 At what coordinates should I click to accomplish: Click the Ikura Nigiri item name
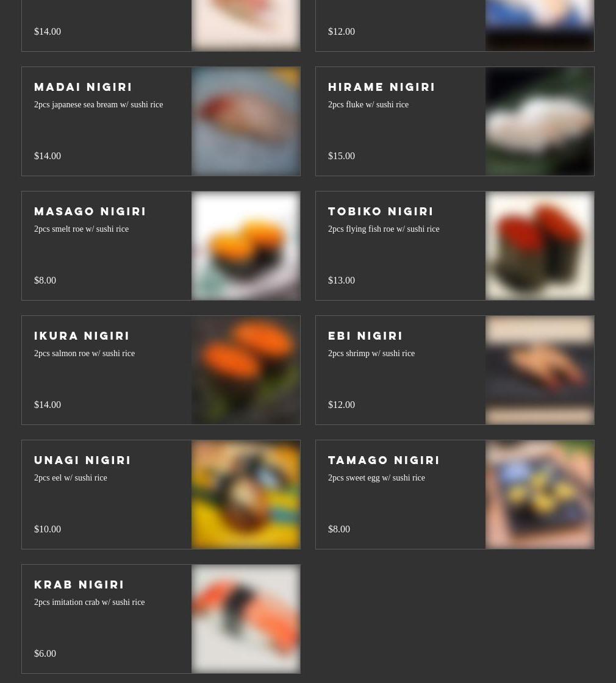point(82,336)
